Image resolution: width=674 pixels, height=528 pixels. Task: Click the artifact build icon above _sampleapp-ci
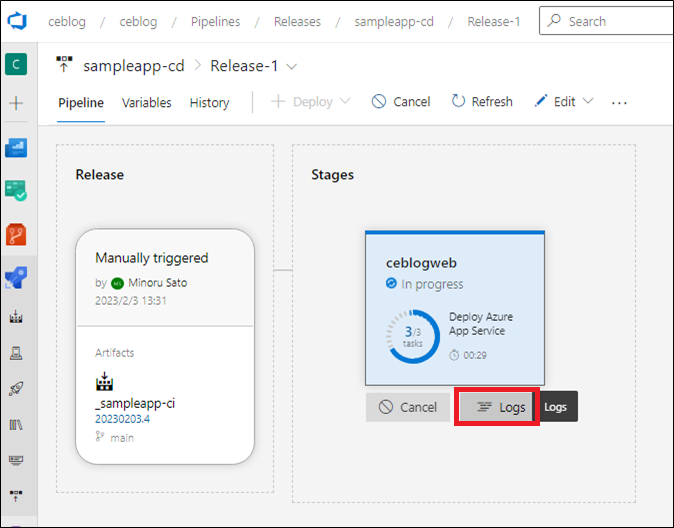pyautogui.click(x=104, y=381)
